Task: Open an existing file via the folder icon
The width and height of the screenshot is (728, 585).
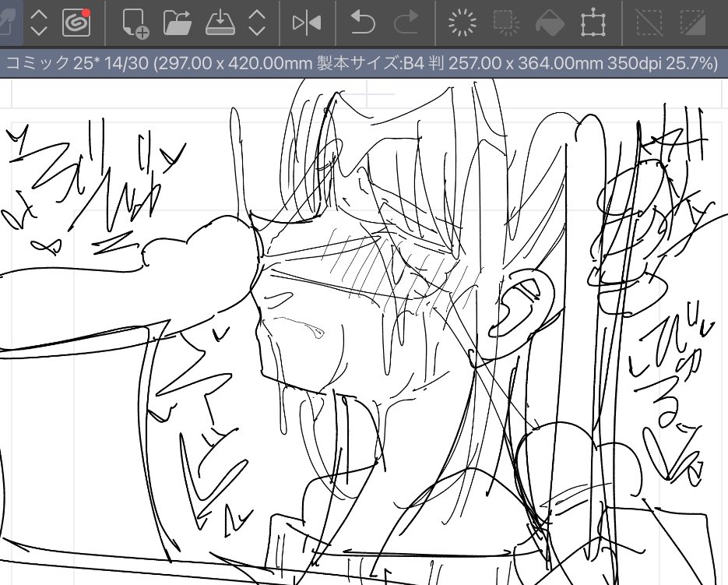Action: click(x=178, y=23)
